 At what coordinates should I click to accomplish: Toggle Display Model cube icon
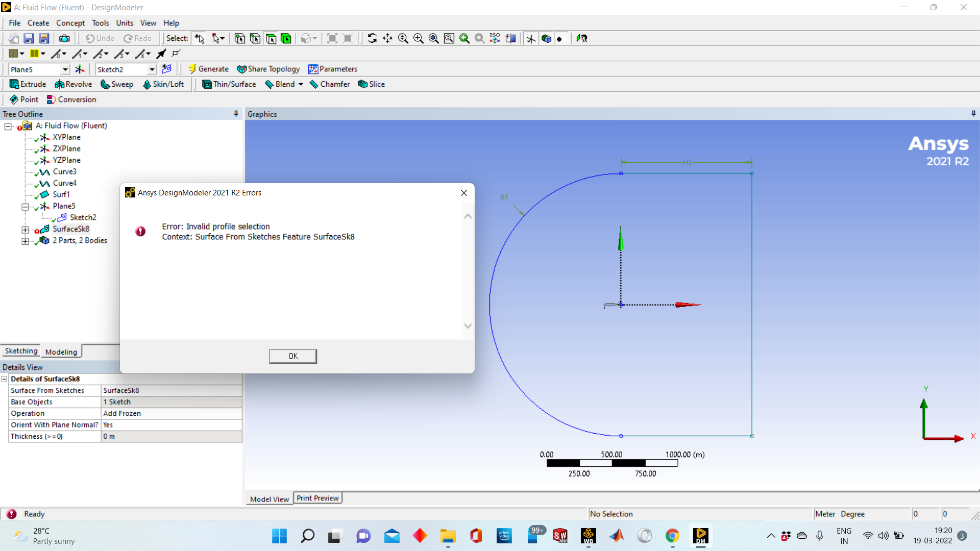pyautogui.click(x=546, y=38)
